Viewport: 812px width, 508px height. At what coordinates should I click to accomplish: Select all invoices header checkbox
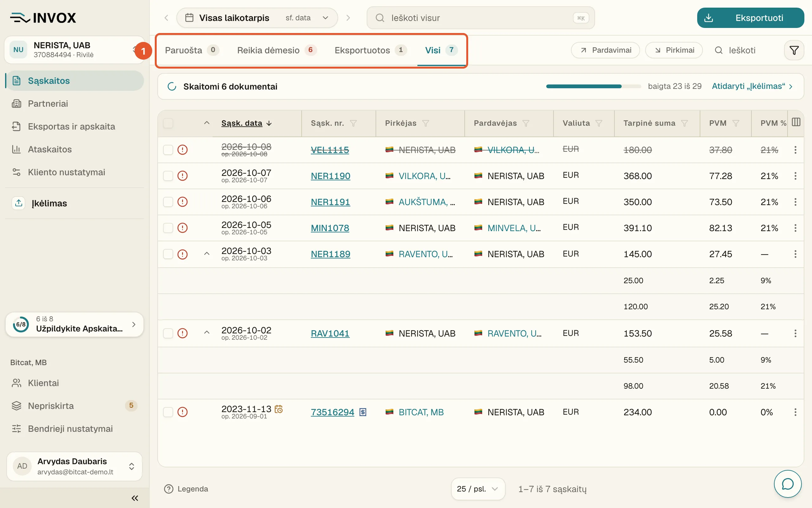tap(168, 123)
